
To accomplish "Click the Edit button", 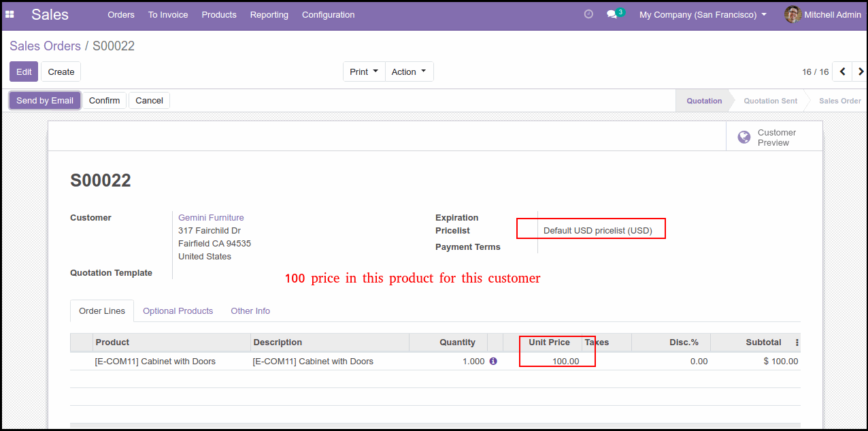I will [24, 71].
